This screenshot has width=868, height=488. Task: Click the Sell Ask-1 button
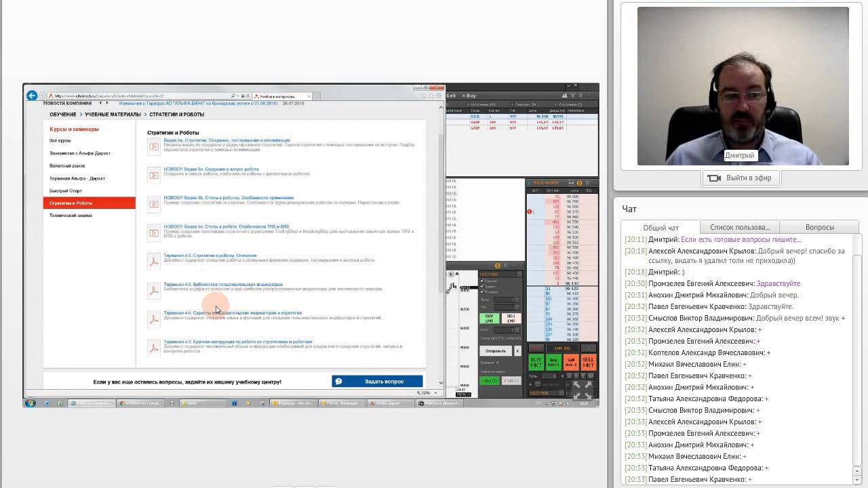pos(571,363)
